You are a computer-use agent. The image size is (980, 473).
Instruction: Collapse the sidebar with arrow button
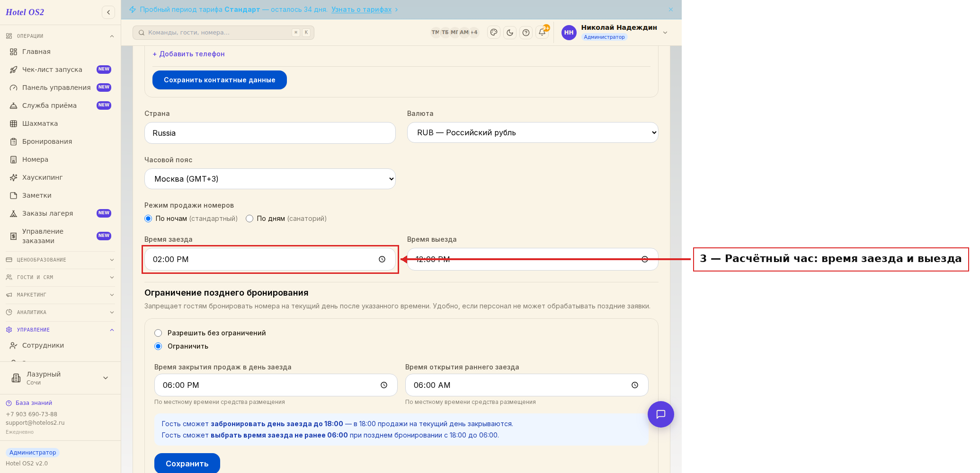[108, 12]
